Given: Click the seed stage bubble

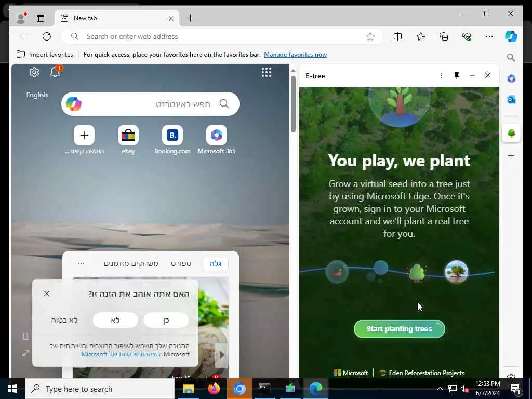Looking at the screenshot, I should click(x=337, y=272).
